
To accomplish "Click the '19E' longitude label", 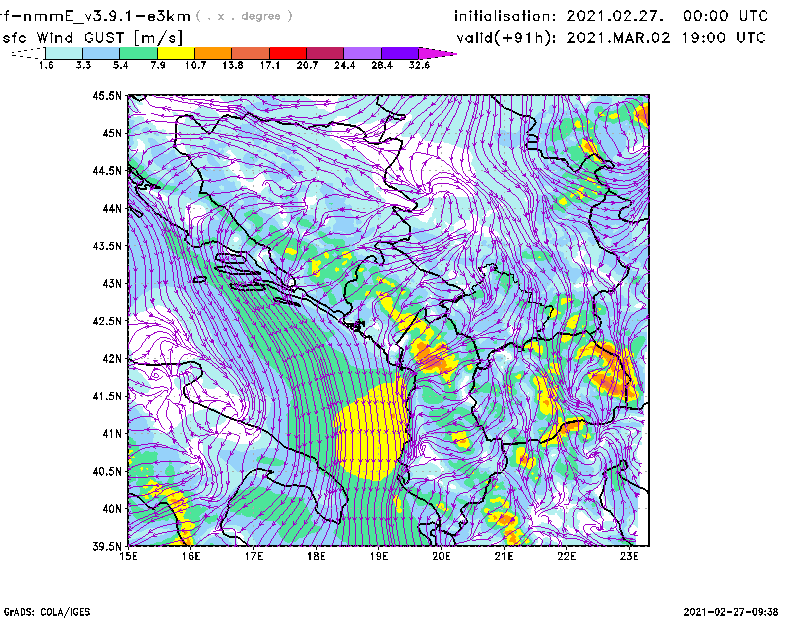I will (x=379, y=556).
